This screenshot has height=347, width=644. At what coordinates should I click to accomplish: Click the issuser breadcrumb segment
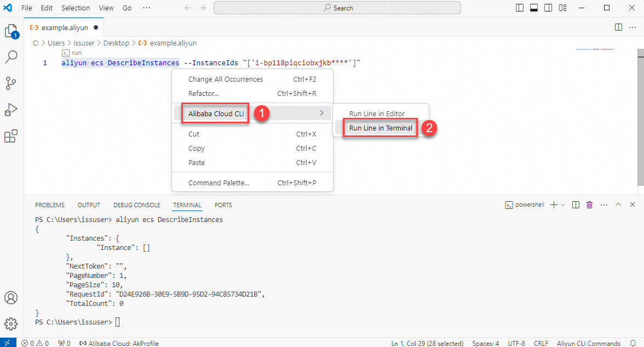click(x=84, y=43)
